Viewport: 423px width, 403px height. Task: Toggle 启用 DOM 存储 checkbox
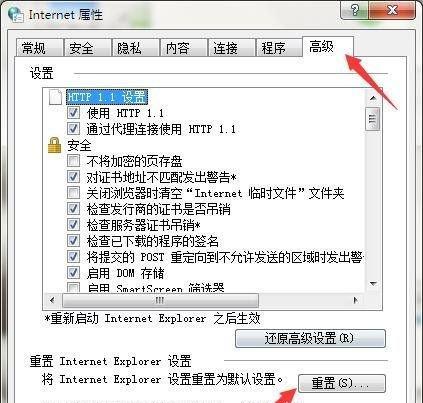[x=73, y=273]
